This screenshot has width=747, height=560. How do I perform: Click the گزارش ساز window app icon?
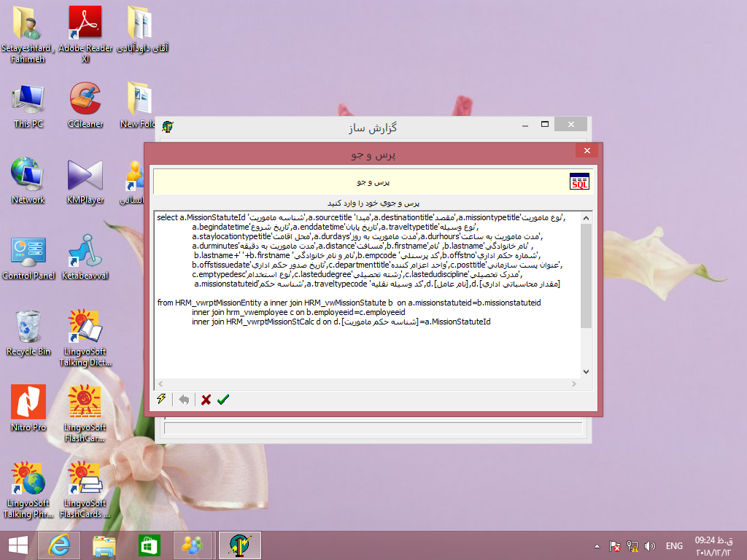pos(168,127)
